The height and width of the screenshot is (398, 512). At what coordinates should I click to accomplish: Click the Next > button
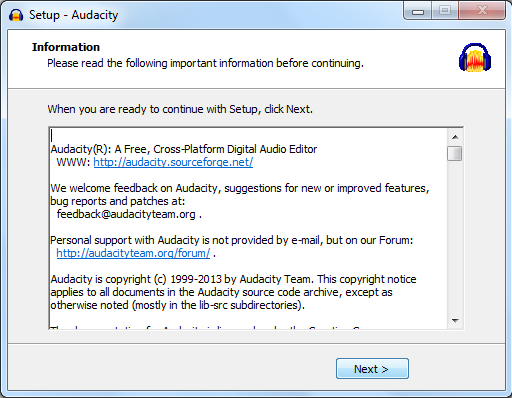click(372, 369)
